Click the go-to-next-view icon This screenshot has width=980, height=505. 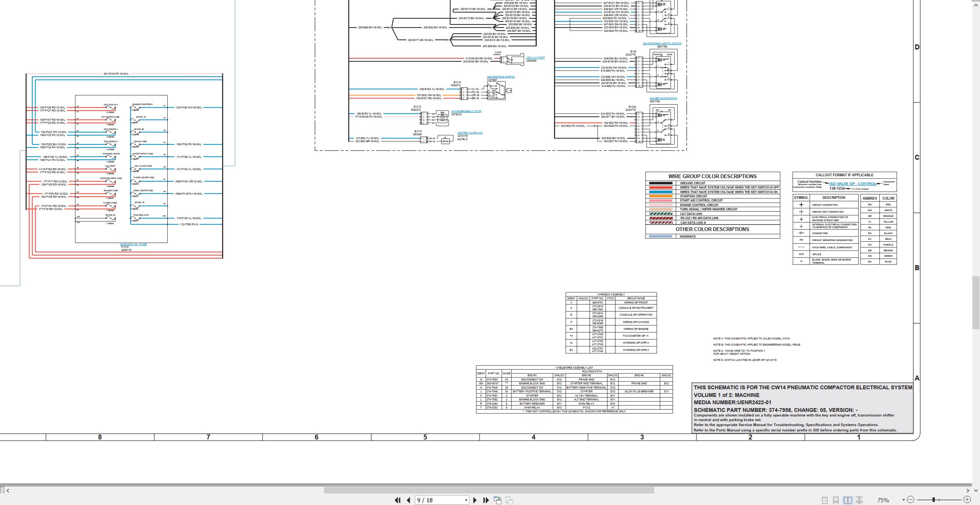(509, 500)
